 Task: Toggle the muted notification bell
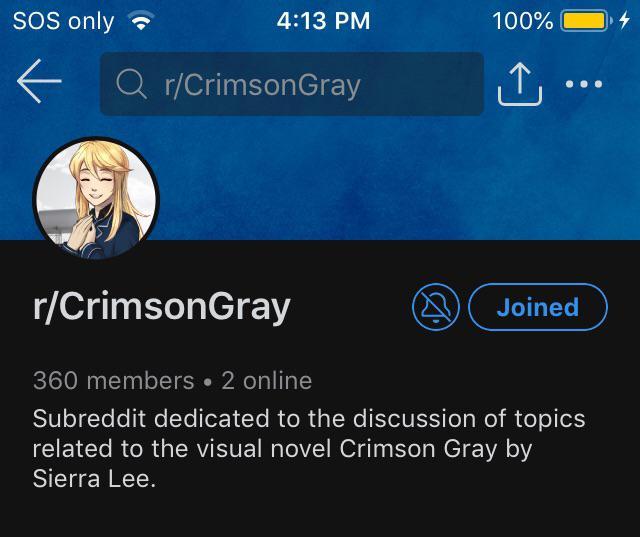(x=436, y=306)
